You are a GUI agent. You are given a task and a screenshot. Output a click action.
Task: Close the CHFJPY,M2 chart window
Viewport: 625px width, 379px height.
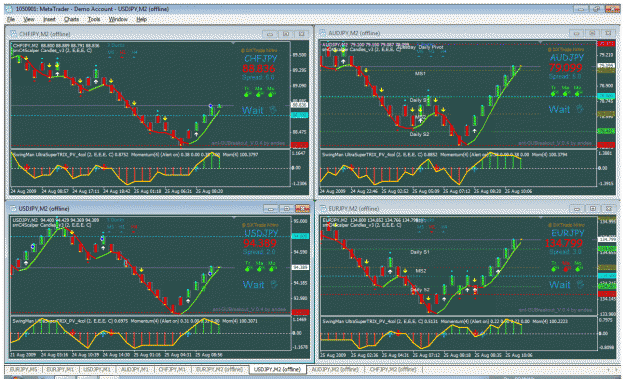(x=302, y=34)
